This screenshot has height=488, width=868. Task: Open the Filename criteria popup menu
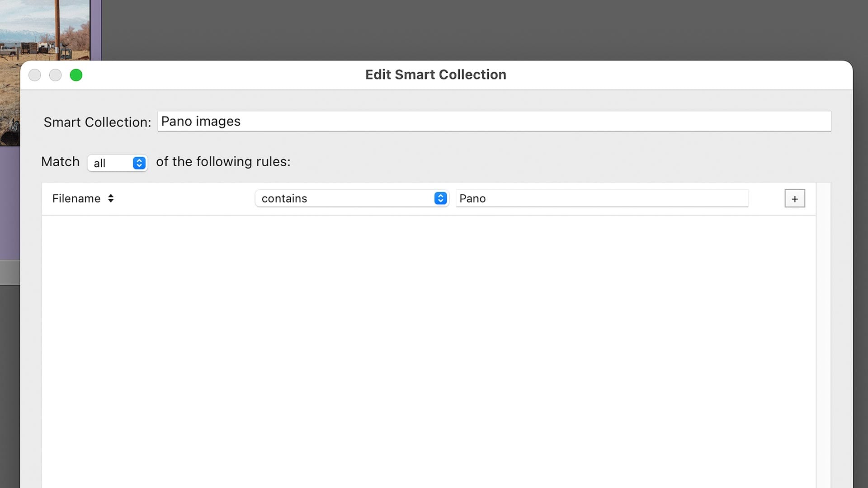[x=77, y=198]
